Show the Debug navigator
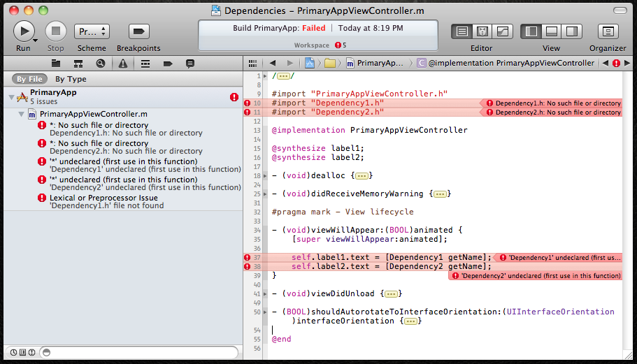This screenshot has height=364, width=637. point(145,64)
